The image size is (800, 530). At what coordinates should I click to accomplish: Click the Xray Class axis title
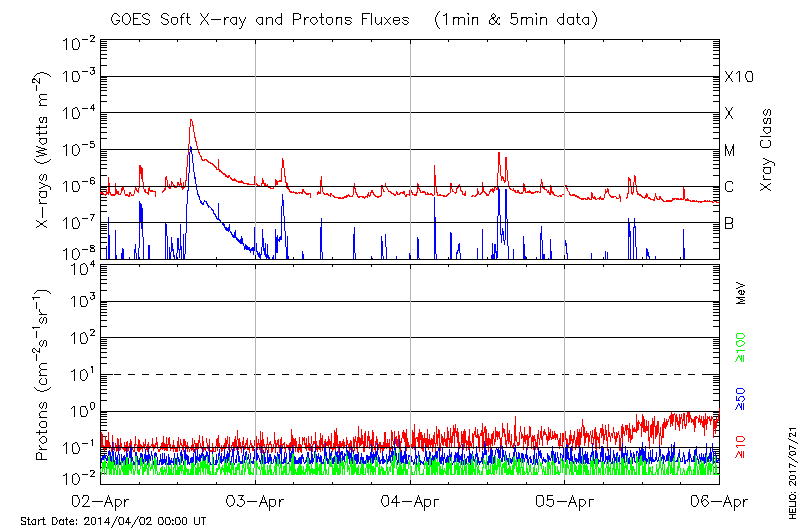[767, 150]
